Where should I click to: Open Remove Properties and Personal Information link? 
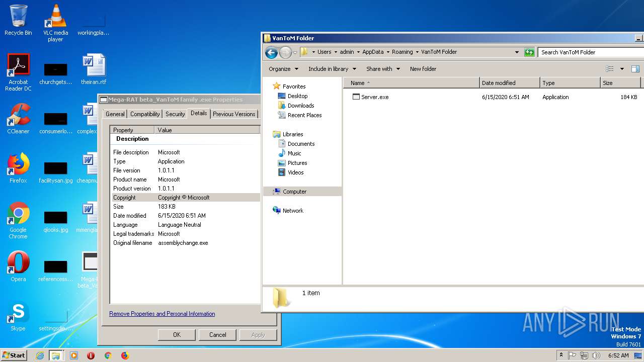[162, 314]
